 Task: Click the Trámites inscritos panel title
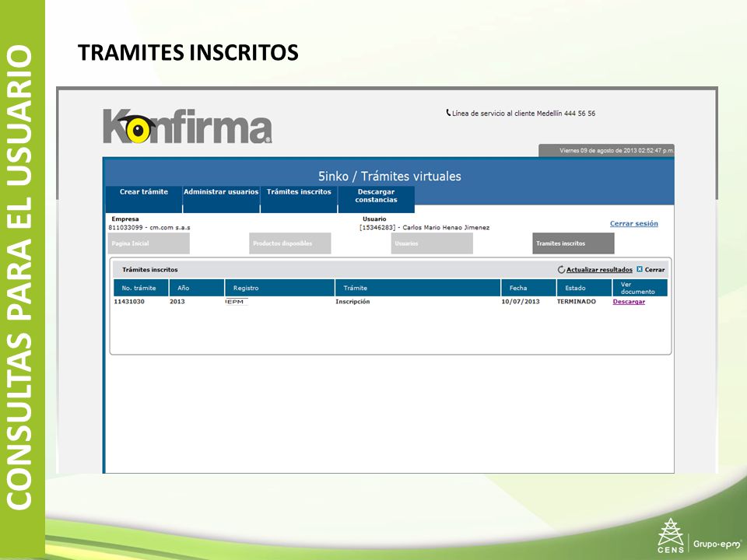tap(149, 270)
